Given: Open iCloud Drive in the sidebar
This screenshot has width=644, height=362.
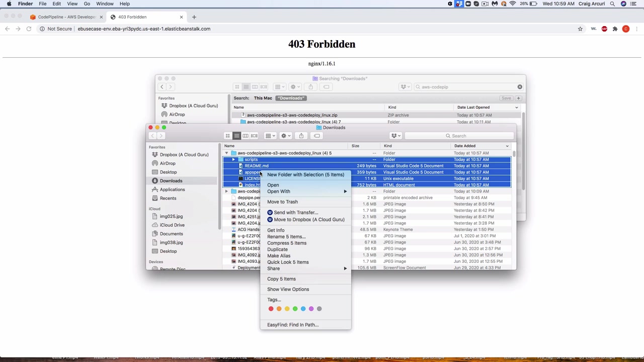Looking at the screenshot, I should coord(172,225).
